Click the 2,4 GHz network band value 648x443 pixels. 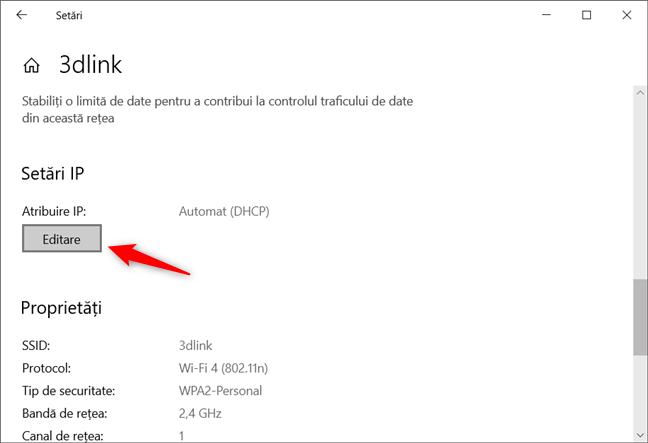[200, 413]
